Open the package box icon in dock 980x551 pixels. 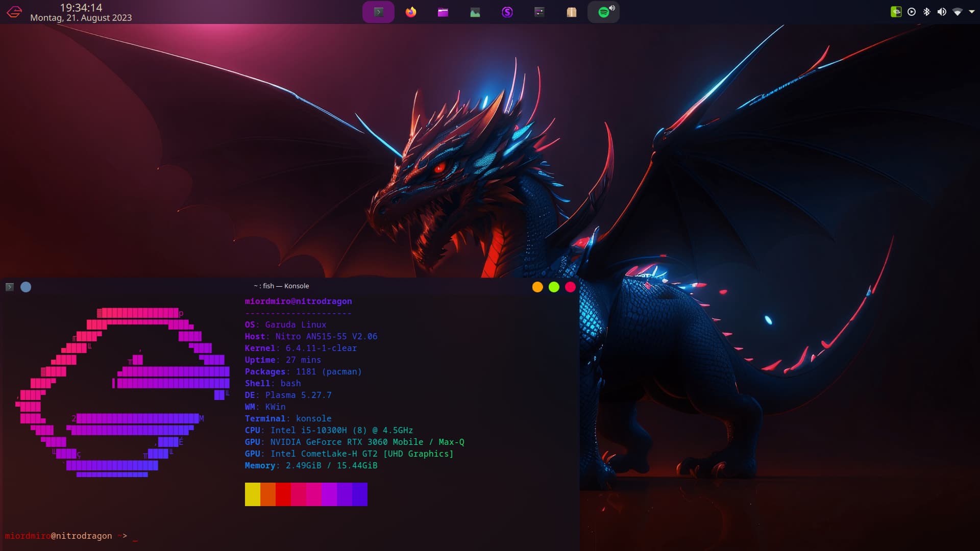click(572, 12)
